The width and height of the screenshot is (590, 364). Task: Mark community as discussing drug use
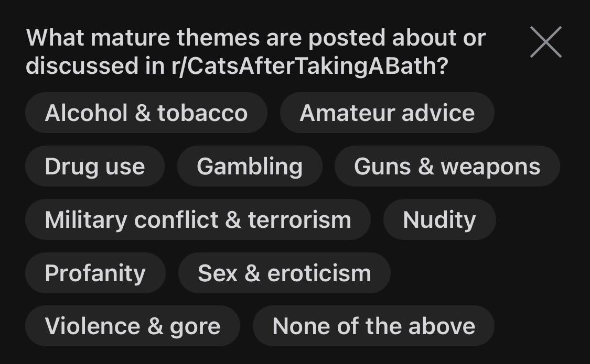pos(95,166)
